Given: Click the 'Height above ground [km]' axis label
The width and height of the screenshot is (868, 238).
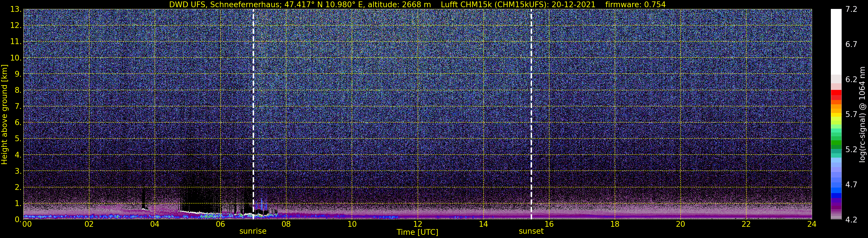Looking at the screenshot, I should point(4,115).
